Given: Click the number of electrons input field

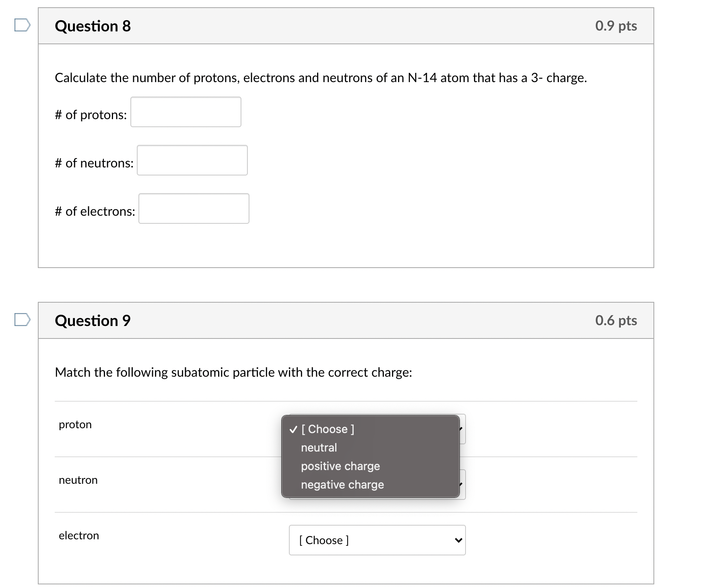Looking at the screenshot, I should [194, 208].
